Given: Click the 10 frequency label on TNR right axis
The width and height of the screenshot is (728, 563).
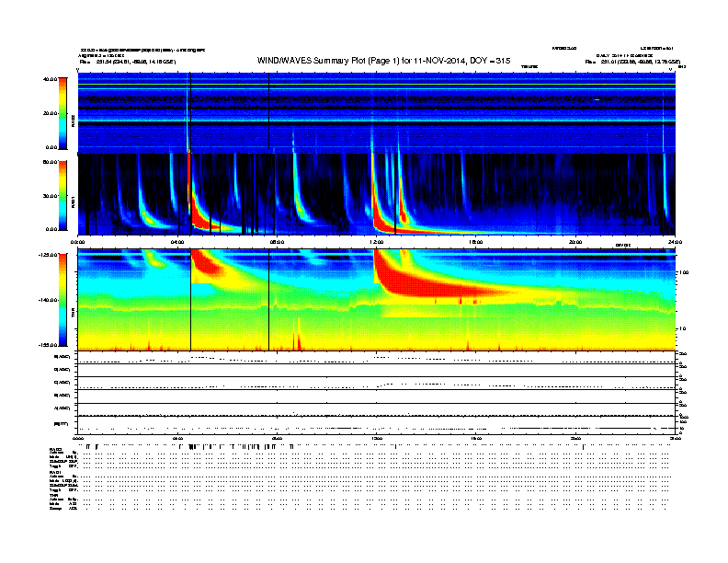Looking at the screenshot, I should (685, 328).
